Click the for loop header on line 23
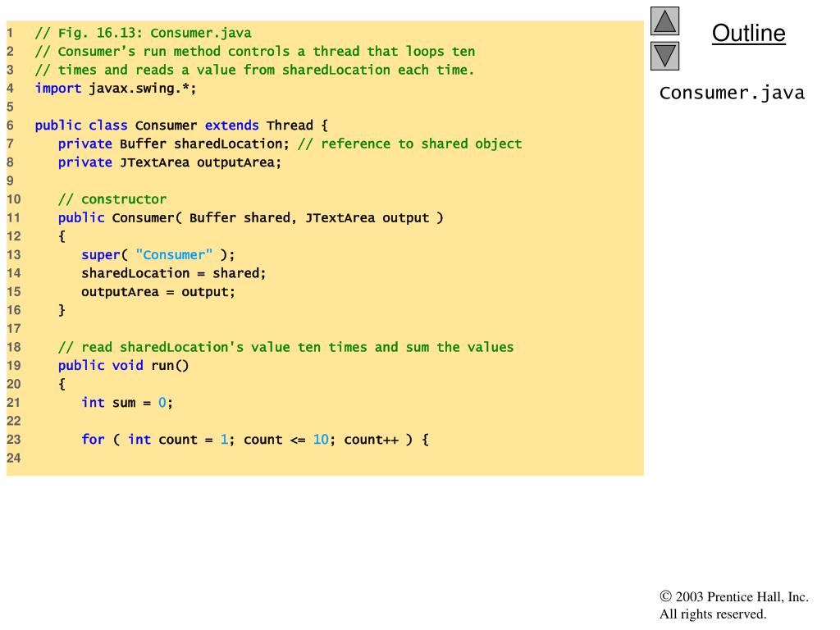The height and width of the screenshot is (630, 840). 255,440
